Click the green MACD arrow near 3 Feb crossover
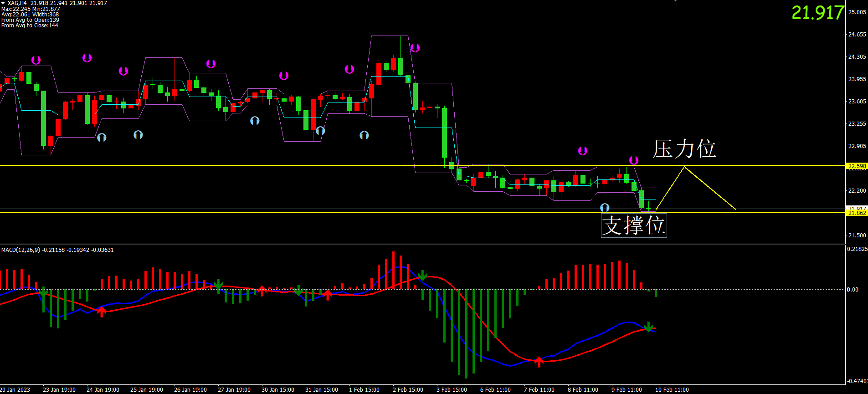 422,275
